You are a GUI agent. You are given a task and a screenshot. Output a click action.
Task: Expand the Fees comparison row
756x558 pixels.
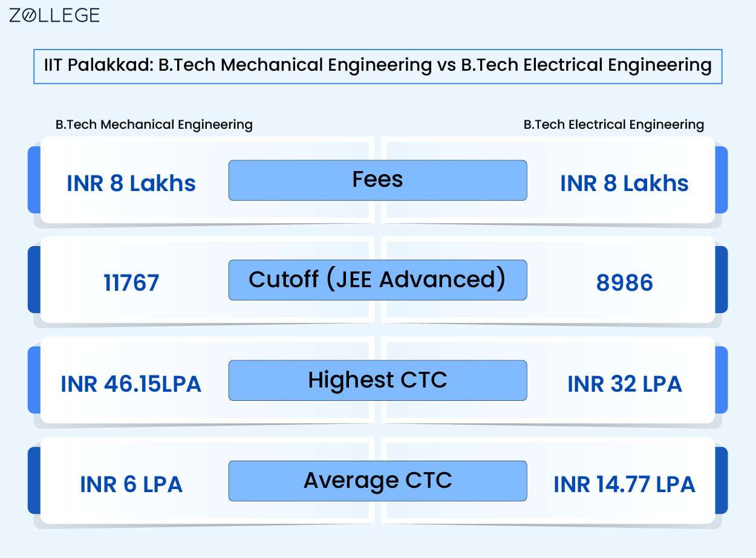tap(377, 180)
